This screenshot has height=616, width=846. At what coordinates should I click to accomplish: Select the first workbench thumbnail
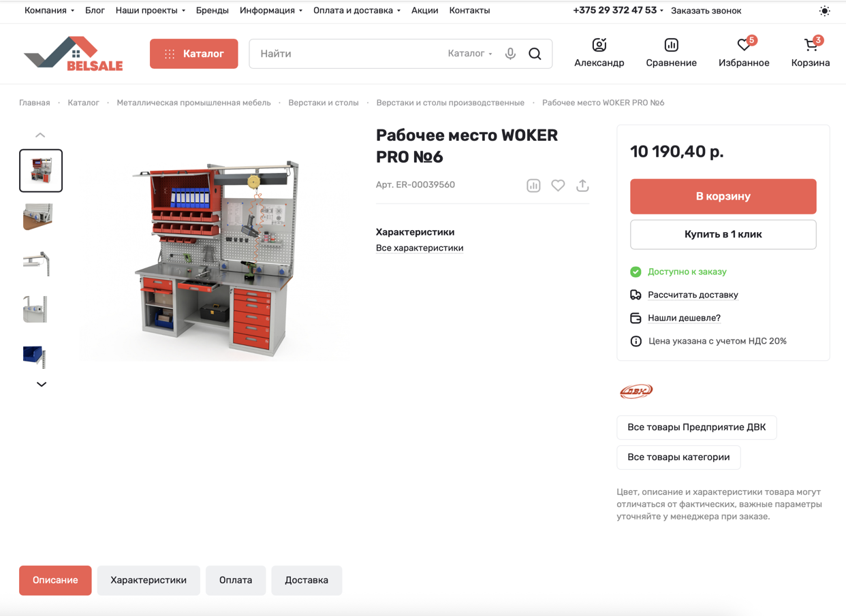click(x=41, y=171)
